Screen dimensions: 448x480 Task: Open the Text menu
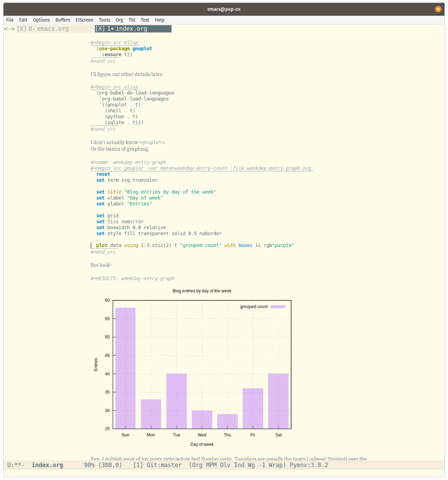[x=145, y=20]
